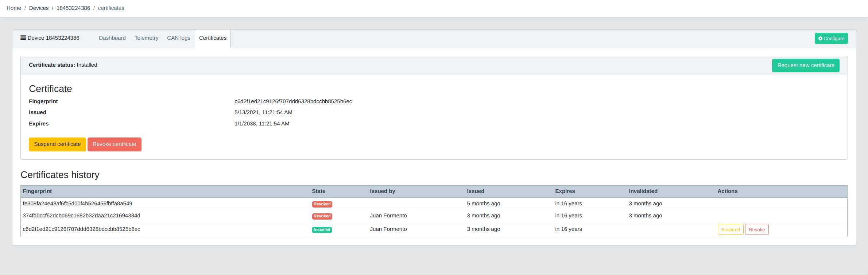This screenshot has width=868, height=275.
Task: Click the gear Configure button
Action: (831, 38)
